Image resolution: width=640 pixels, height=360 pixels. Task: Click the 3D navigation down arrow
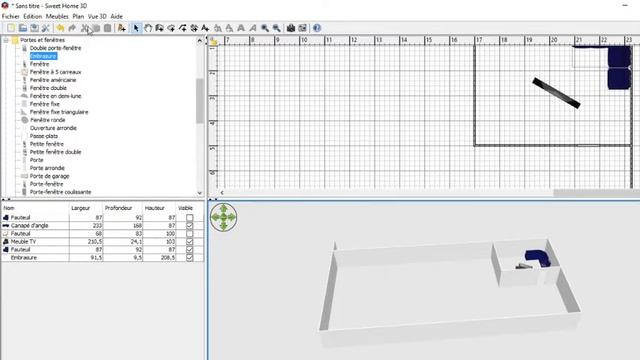[224, 226]
